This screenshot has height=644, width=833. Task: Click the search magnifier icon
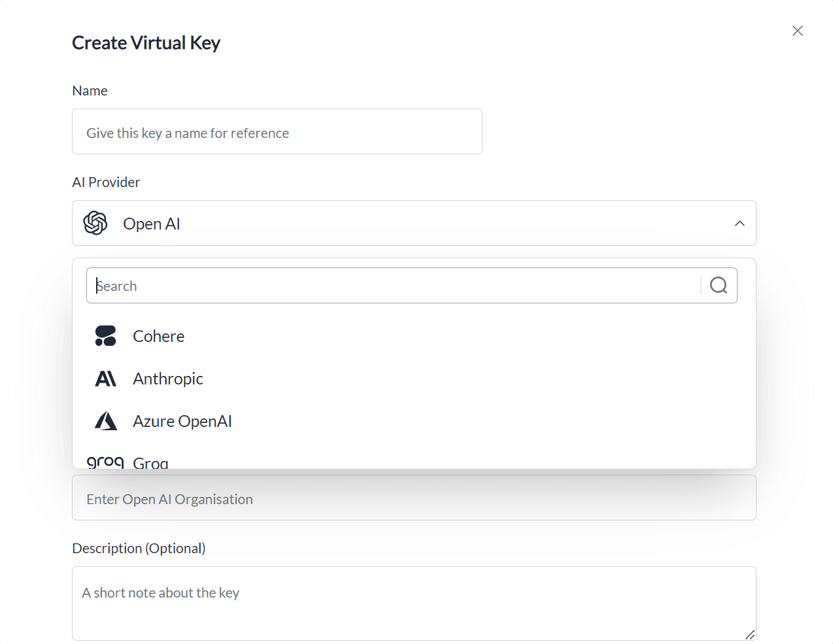(x=719, y=285)
